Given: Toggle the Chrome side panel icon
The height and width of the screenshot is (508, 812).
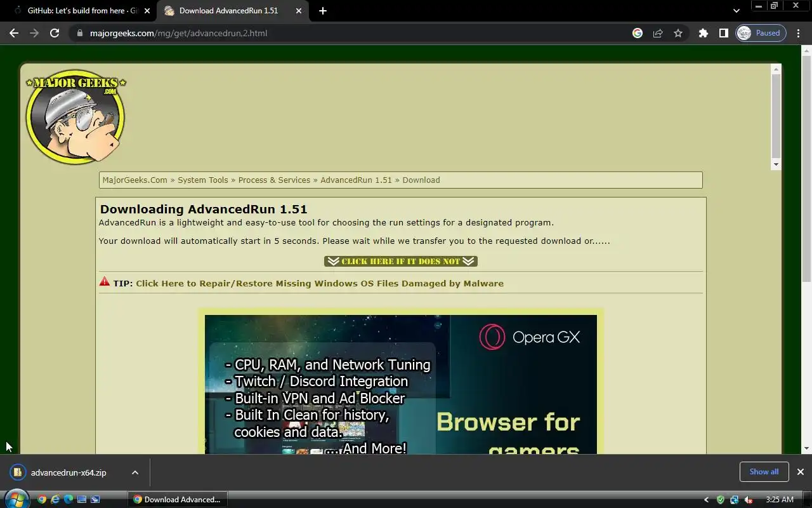Looking at the screenshot, I should (x=723, y=33).
